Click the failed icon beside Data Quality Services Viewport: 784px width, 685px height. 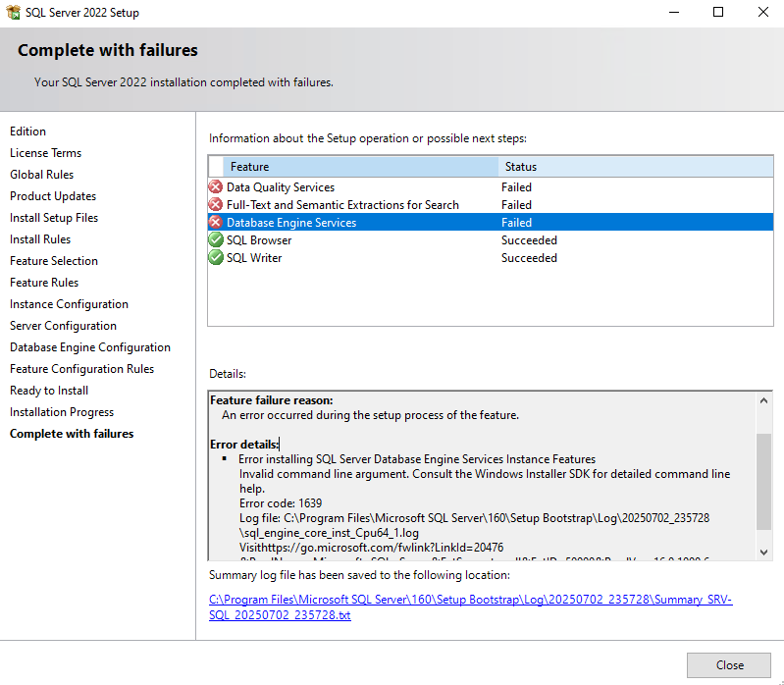[216, 187]
